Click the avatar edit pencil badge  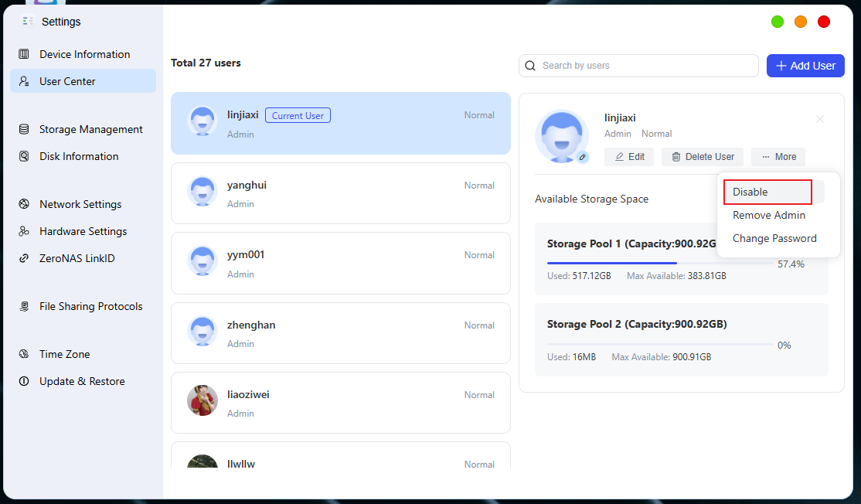(583, 157)
